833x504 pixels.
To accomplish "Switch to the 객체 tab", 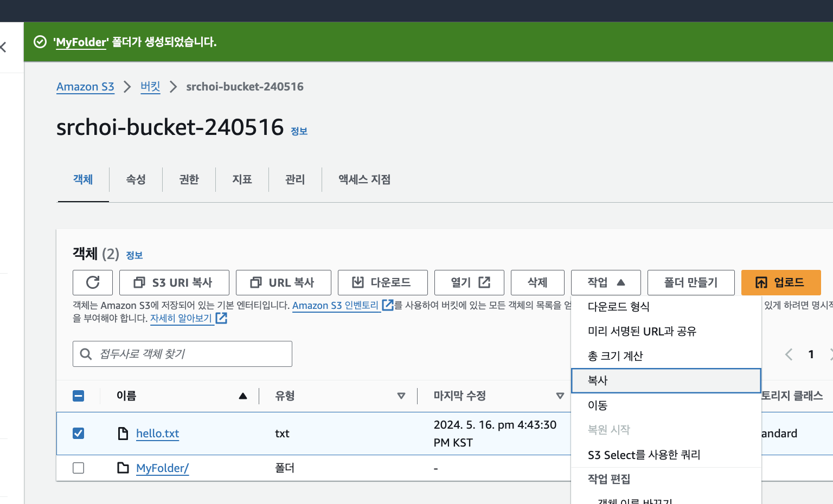I will pos(83,179).
